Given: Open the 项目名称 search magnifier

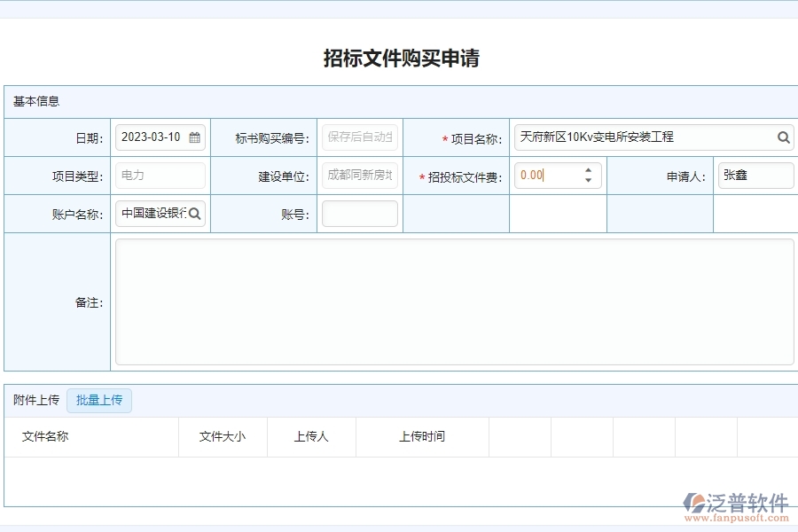Looking at the screenshot, I should (784, 137).
